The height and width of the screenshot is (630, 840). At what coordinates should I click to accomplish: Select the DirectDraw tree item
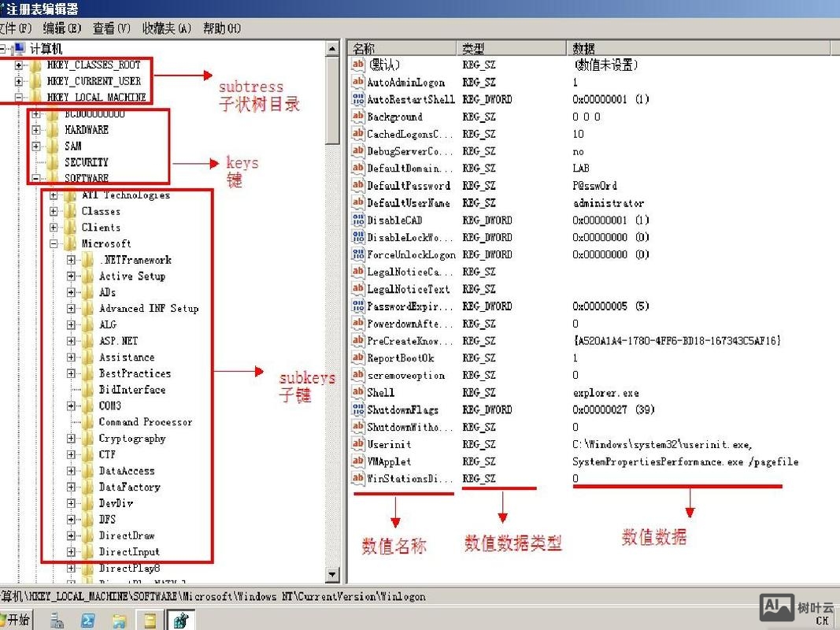tap(126, 535)
